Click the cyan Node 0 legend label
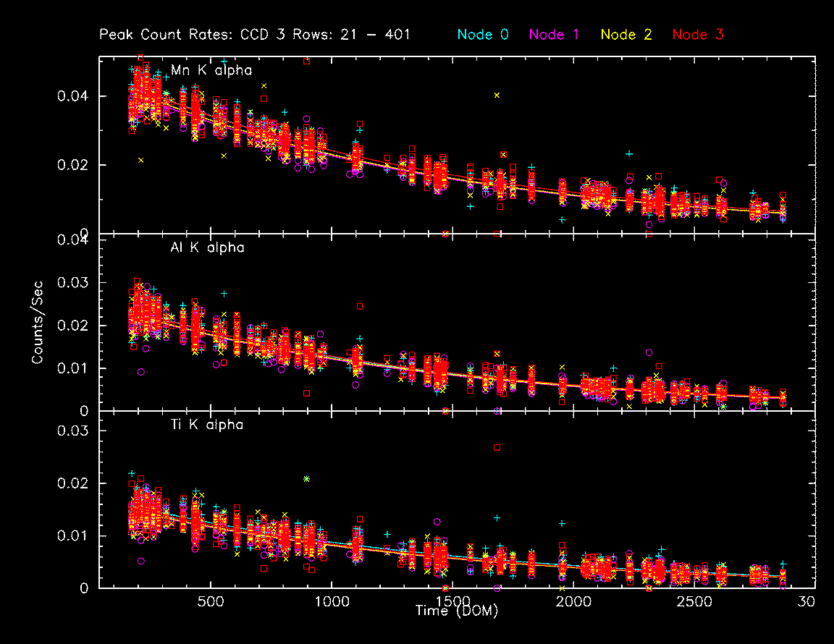834x644 pixels. 482,34
